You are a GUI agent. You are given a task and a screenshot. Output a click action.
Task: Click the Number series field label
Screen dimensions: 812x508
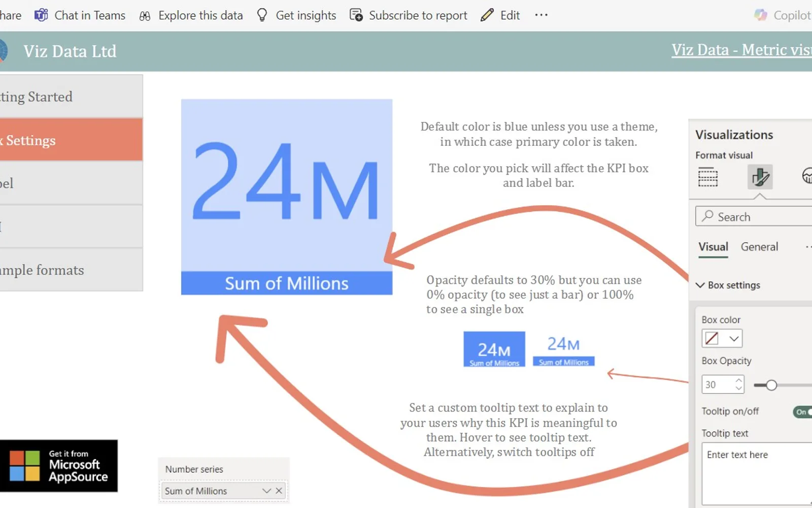(194, 469)
